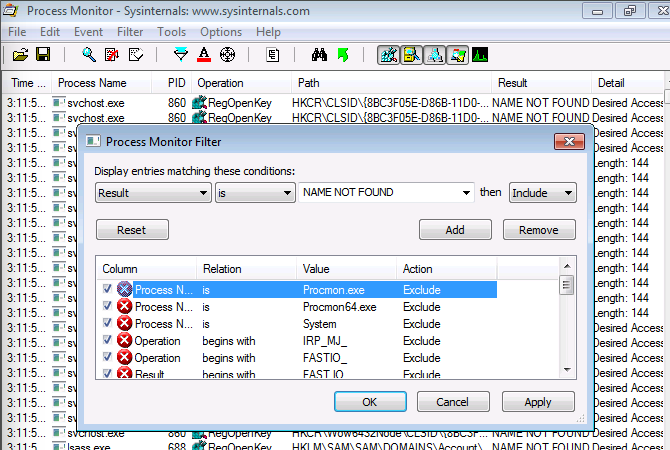Click the Action header in filter list

[447, 269]
